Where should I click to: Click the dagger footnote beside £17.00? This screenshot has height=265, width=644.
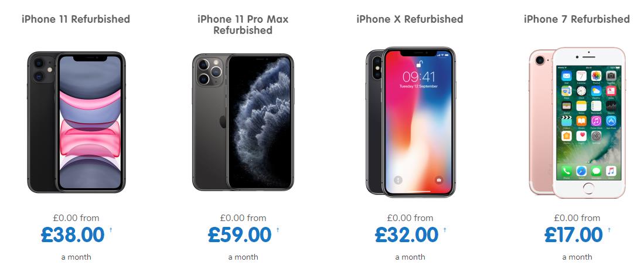point(609,230)
